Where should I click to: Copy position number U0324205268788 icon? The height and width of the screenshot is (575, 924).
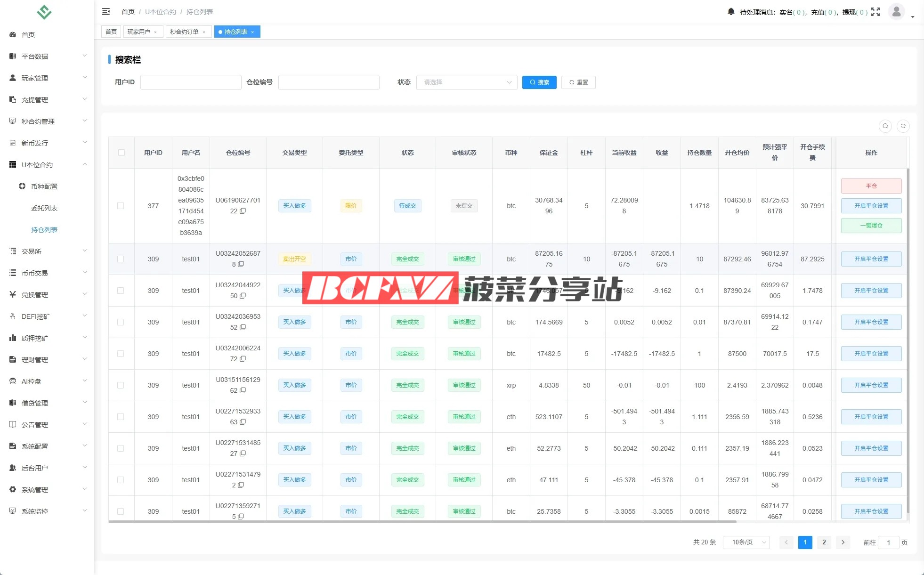[241, 265]
